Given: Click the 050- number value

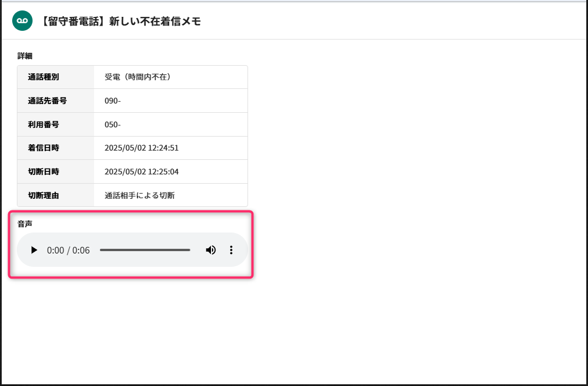Looking at the screenshot, I should tap(113, 124).
